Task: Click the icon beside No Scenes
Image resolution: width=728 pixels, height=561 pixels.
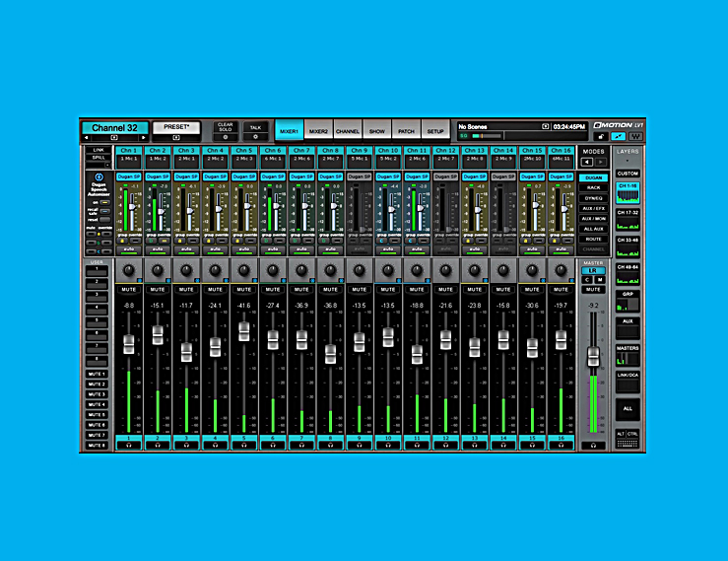Action: click(x=546, y=126)
